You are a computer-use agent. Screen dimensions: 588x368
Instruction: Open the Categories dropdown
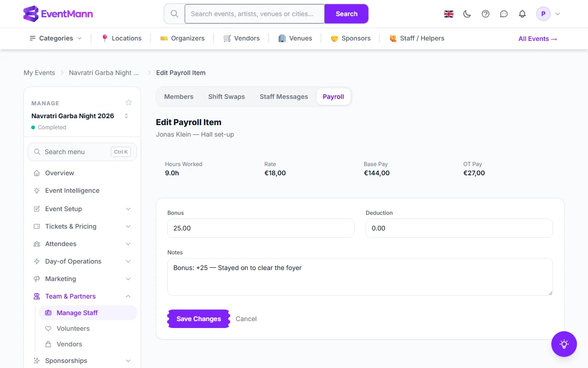(56, 38)
